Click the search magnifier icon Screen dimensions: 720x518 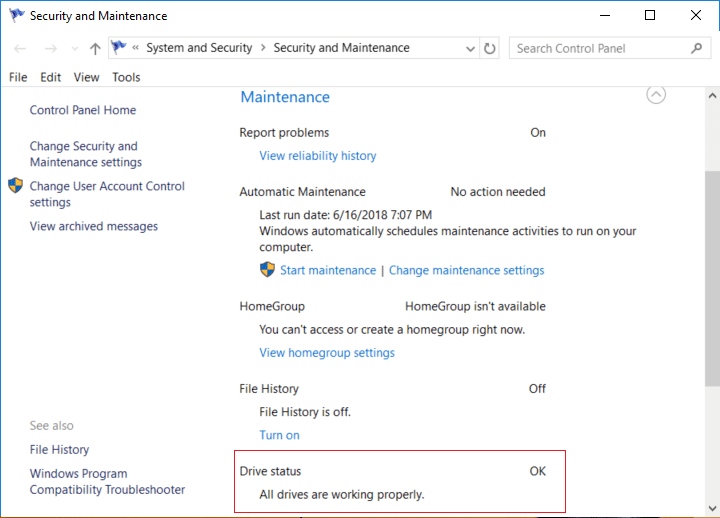[697, 48]
